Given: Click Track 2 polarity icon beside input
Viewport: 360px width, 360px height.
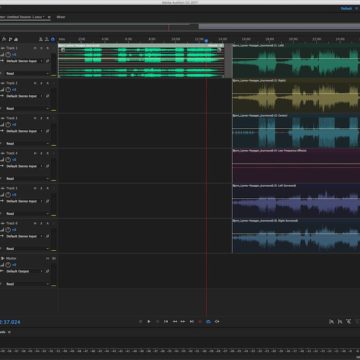Looking at the screenshot, I should (x=48, y=96).
